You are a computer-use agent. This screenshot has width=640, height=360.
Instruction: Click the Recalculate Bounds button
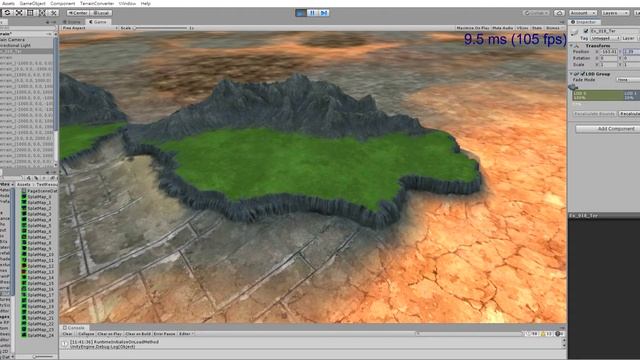click(x=594, y=114)
